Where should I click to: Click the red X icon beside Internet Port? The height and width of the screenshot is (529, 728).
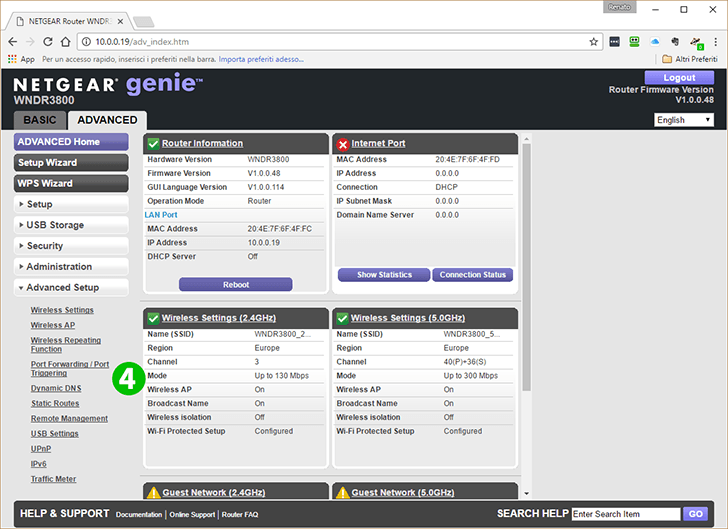(x=343, y=144)
